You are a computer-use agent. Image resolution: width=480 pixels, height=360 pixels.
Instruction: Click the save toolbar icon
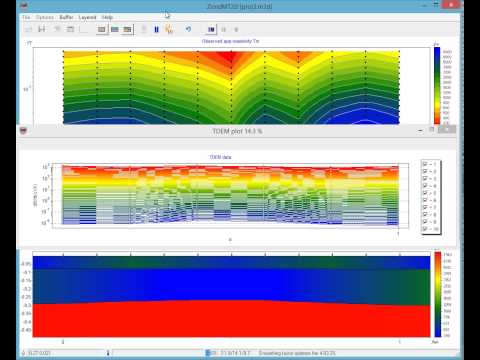coord(42,29)
